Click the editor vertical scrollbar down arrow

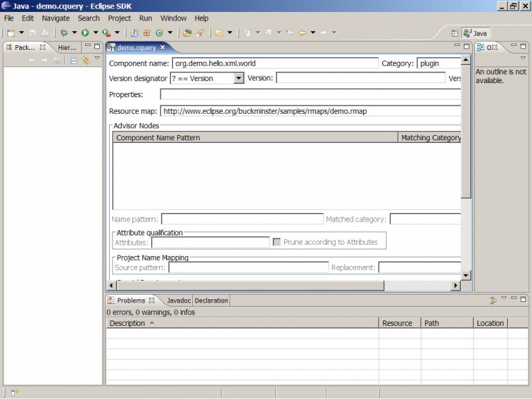(466, 275)
